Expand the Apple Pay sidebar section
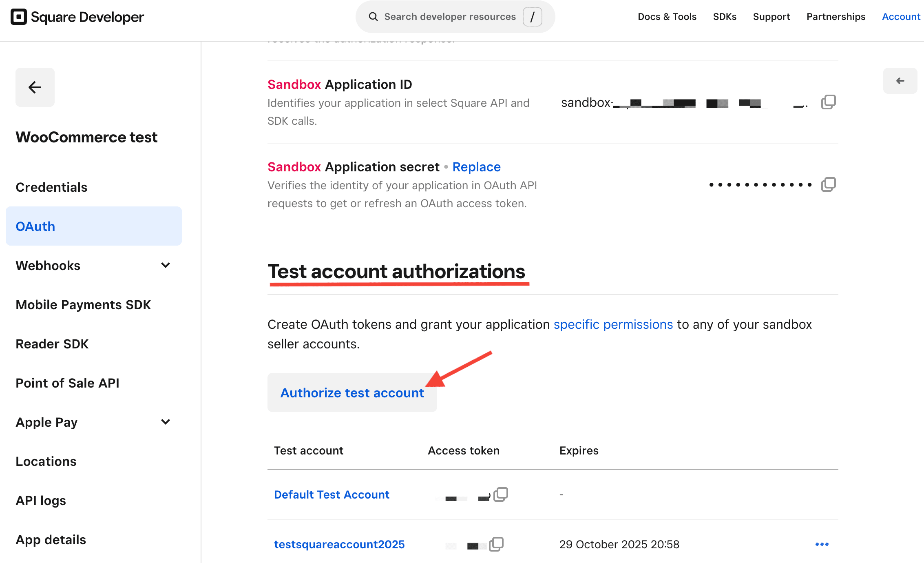This screenshot has width=924, height=563. coord(166,422)
